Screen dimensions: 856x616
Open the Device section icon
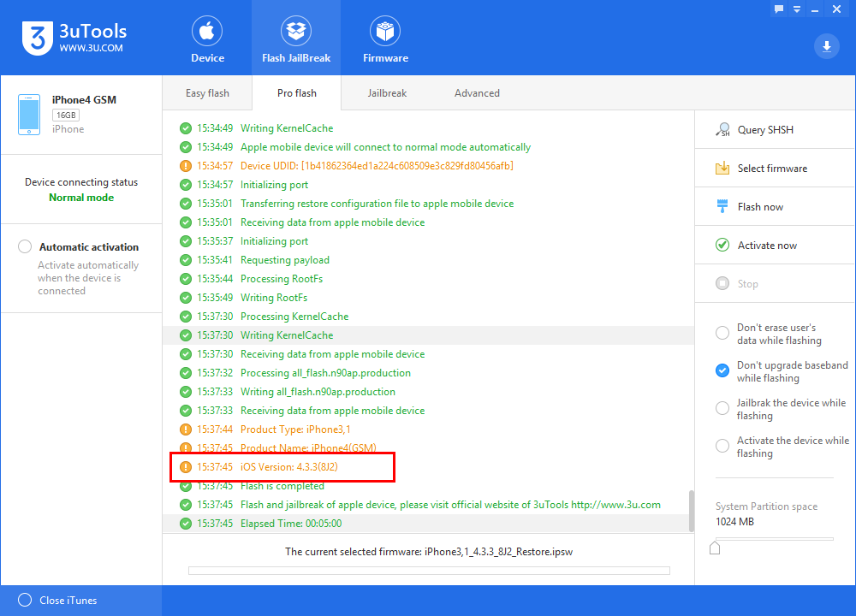pos(207,31)
